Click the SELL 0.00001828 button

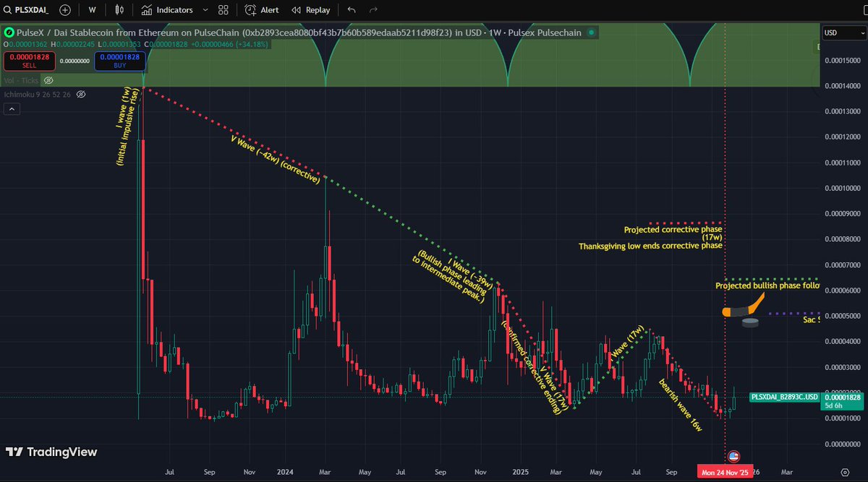(30, 61)
